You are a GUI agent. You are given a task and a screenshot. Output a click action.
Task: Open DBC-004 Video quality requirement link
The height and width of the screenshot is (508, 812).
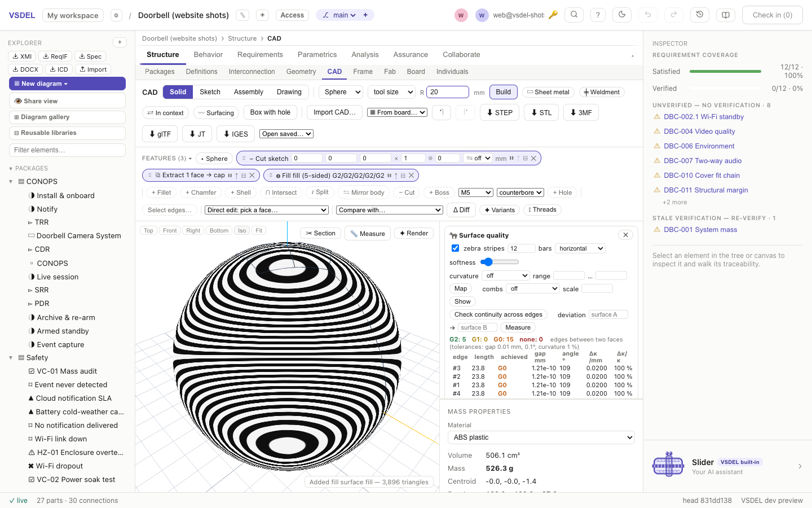tap(699, 132)
